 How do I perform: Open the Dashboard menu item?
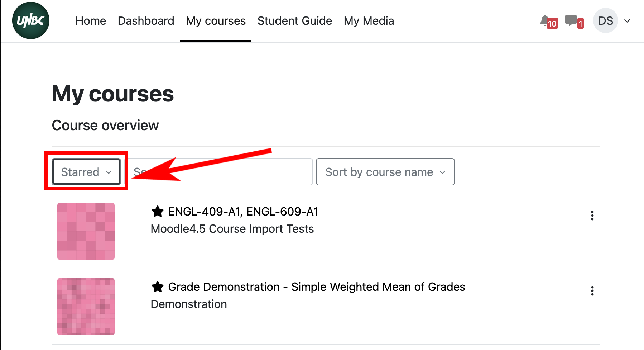146,21
